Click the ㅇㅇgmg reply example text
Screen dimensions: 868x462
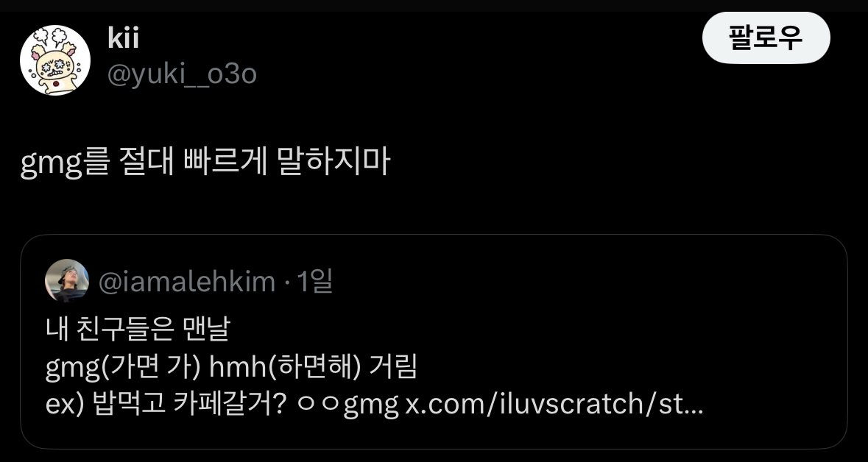348,405
